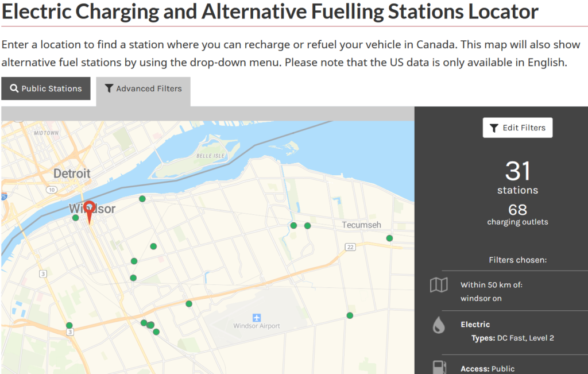Click the Highway 10 shield in Detroit

coord(51,190)
